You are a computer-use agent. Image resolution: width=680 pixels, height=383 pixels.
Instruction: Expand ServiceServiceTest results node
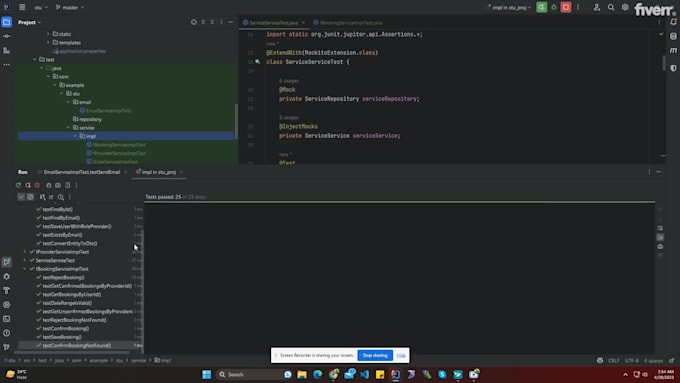(25, 260)
